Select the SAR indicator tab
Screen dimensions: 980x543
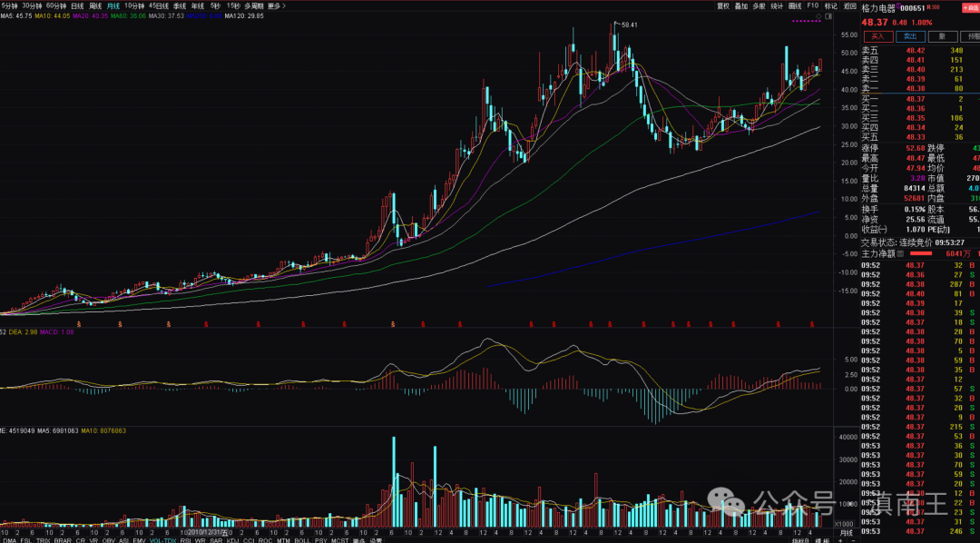tap(216, 539)
